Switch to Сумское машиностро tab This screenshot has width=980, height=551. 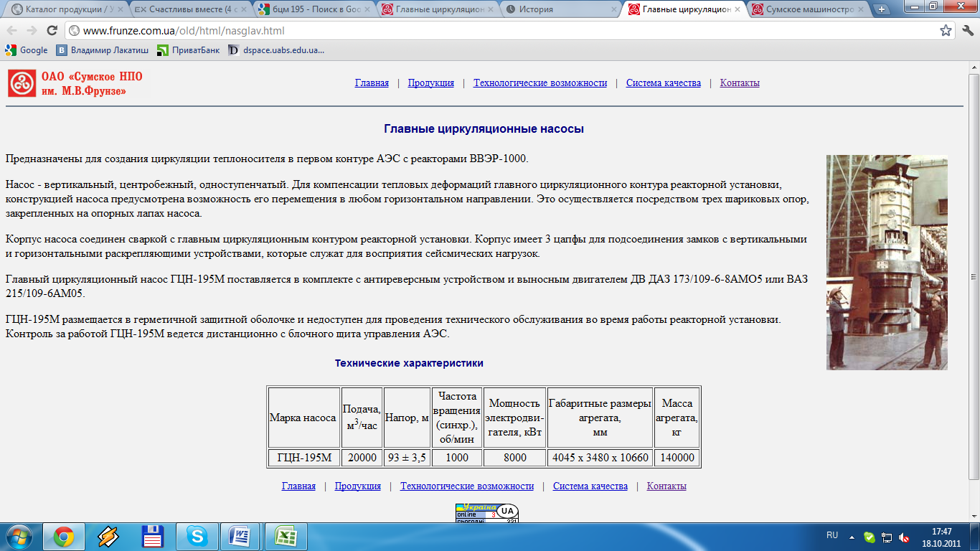807,9
